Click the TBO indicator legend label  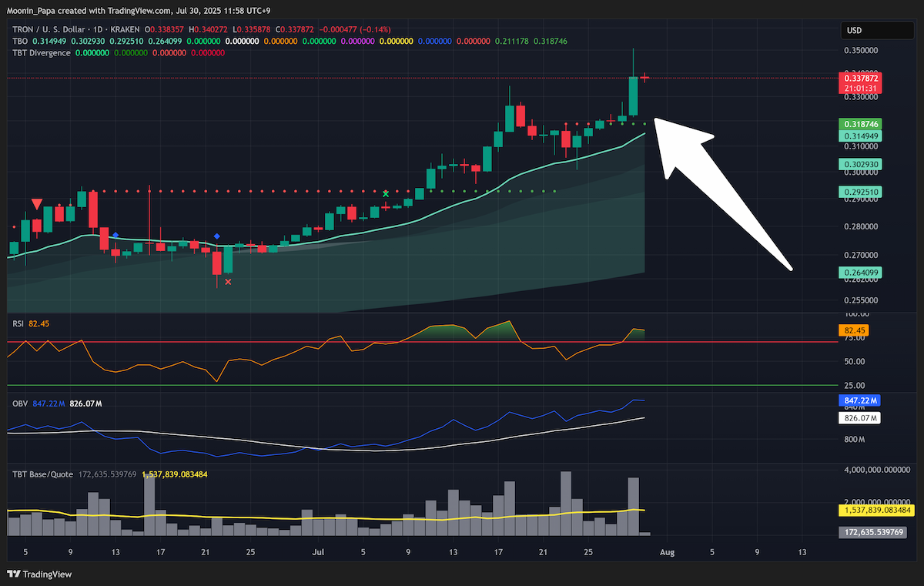tap(20, 41)
